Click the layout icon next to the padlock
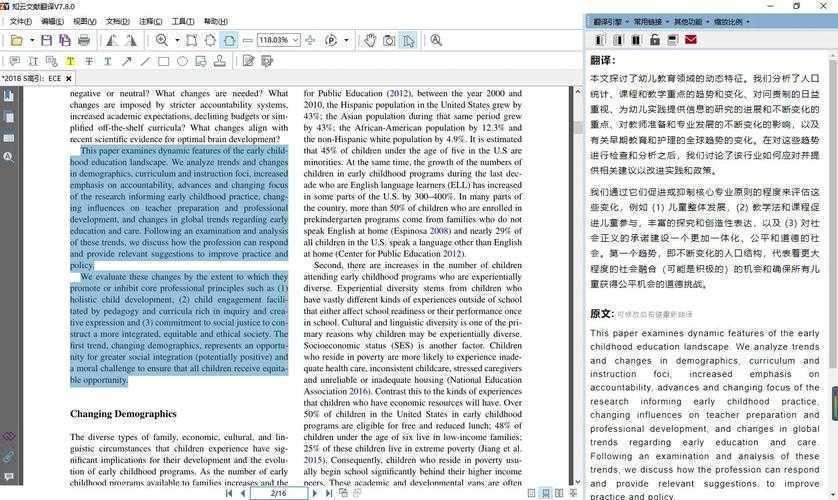Image resolution: width=838 pixels, height=500 pixels. pyautogui.click(x=672, y=40)
